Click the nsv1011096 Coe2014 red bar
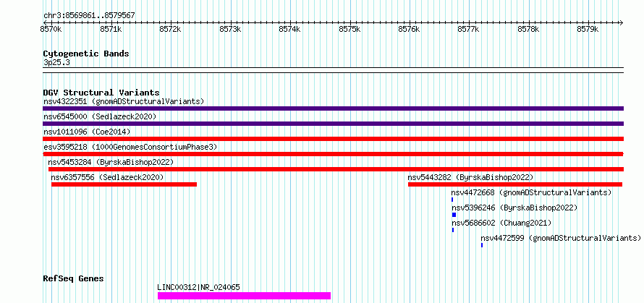Screen dimensions: 644x303 (x=333, y=139)
